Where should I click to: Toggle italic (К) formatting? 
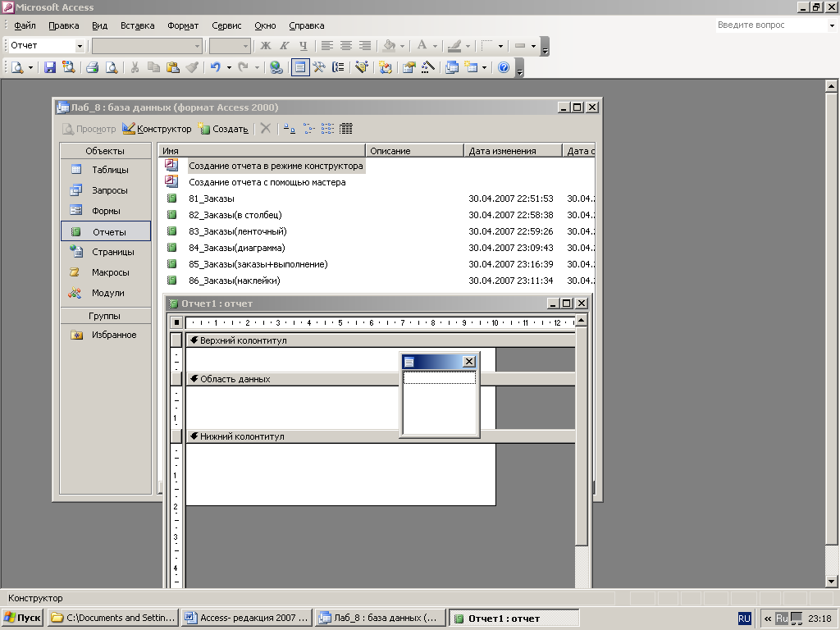coord(284,46)
